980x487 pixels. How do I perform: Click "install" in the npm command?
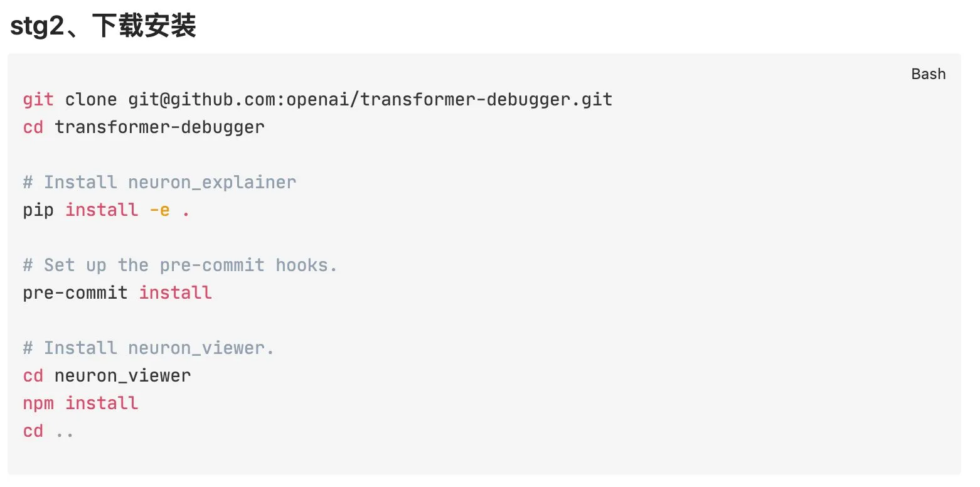coord(102,403)
